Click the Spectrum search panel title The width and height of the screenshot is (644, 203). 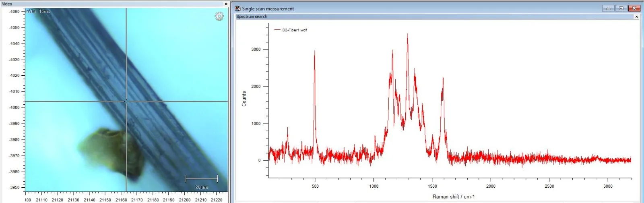252,17
